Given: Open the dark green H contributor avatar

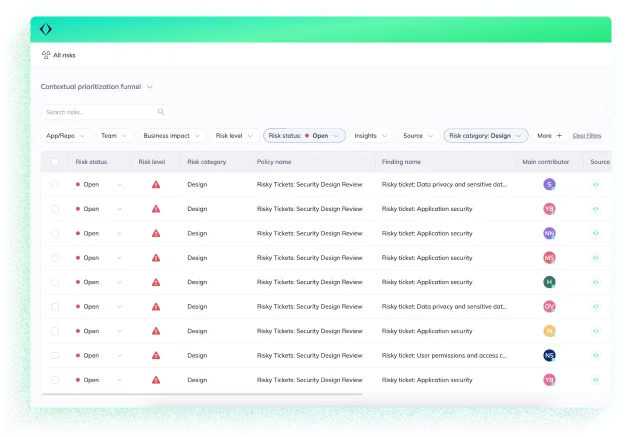Looking at the screenshot, I should click(549, 282).
